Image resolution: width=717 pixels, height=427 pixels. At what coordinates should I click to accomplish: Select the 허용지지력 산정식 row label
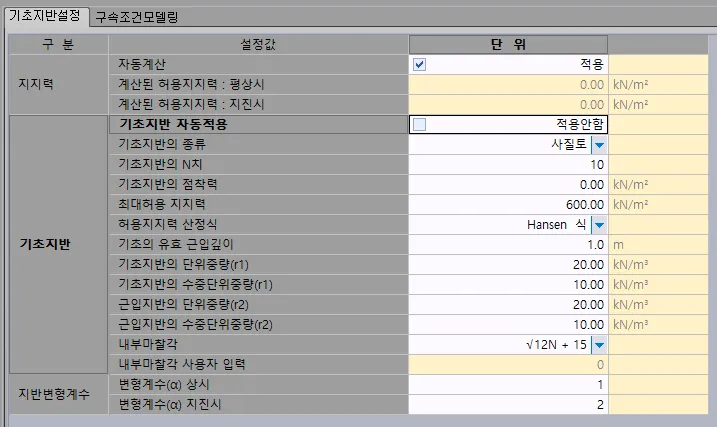tap(258, 224)
